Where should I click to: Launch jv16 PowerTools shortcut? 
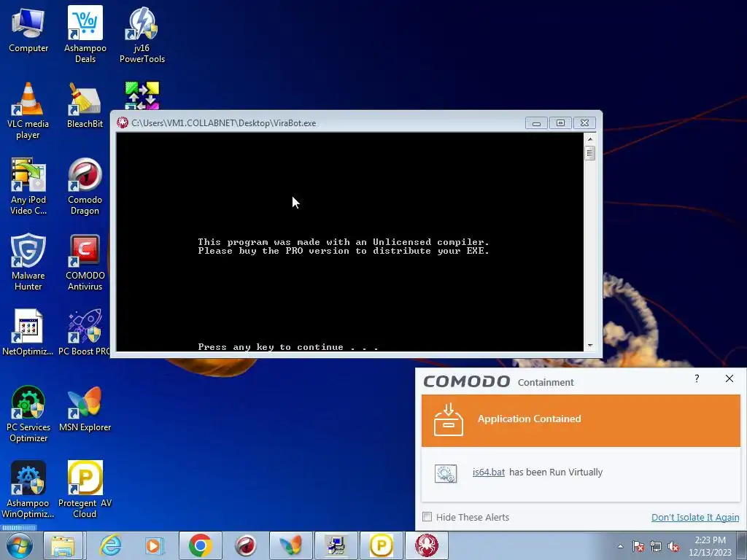142,34
